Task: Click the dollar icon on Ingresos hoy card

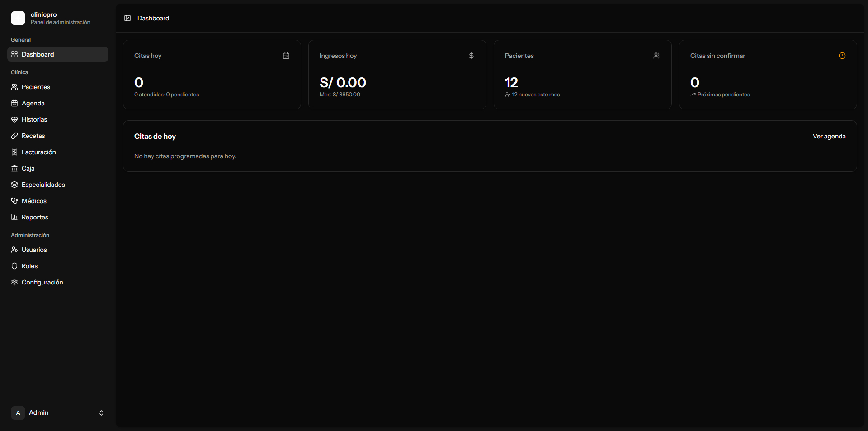Action: coord(472,56)
